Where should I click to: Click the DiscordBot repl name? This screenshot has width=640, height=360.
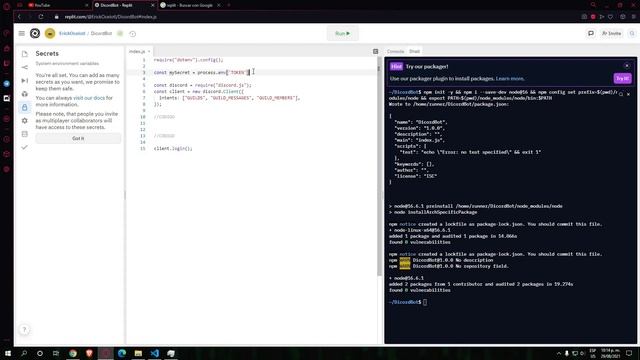point(101,33)
